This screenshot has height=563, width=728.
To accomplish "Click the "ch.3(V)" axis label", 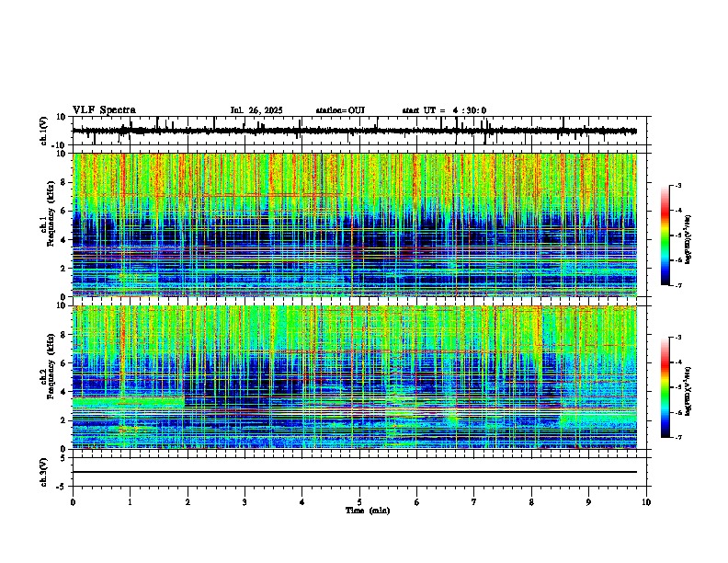I will (44, 473).
